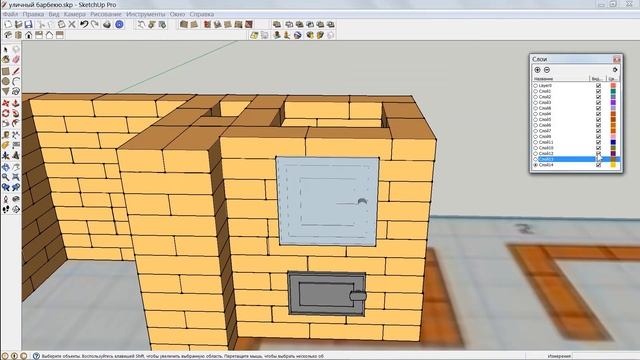Set Слой2 as active layer radio button
The image size is (640, 360).
tap(536, 97)
